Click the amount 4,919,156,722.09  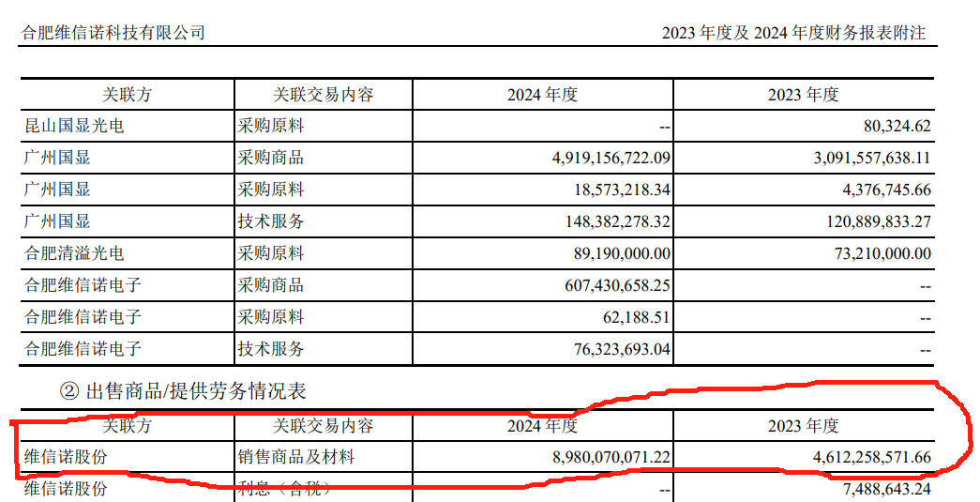tap(611, 158)
